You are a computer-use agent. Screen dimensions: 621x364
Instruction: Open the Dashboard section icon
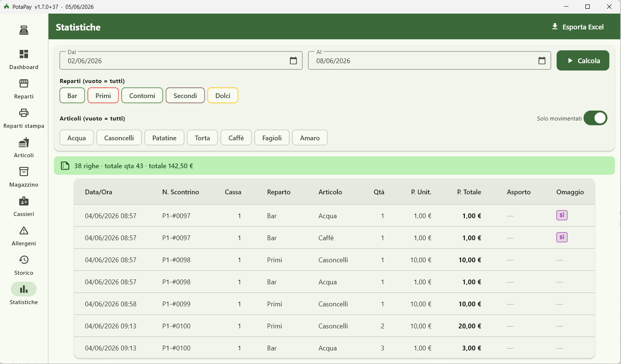click(24, 54)
